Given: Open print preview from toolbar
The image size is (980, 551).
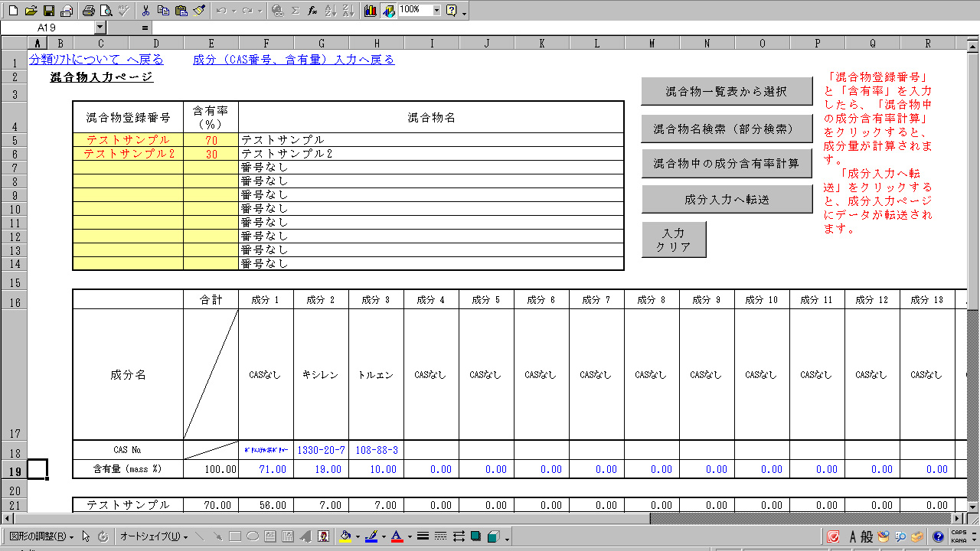Looking at the screenshot, I should coord(106,11).
